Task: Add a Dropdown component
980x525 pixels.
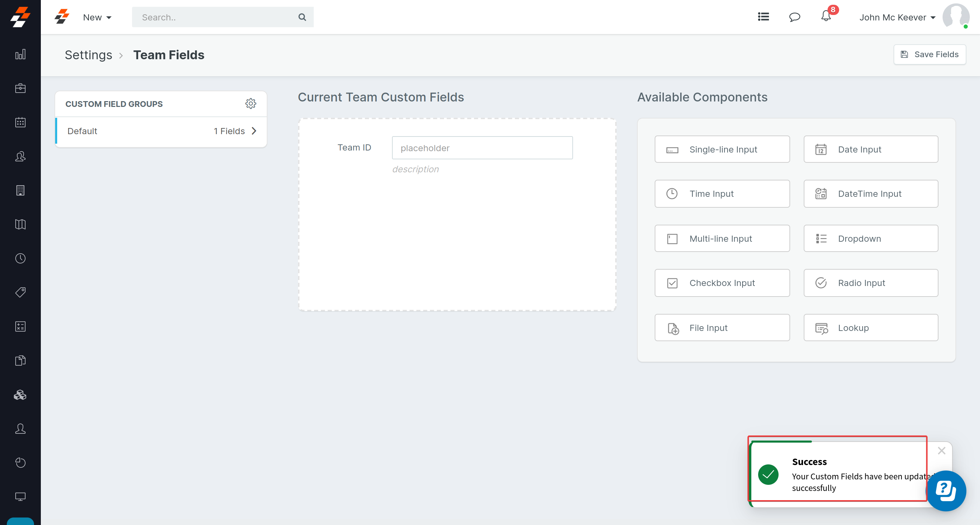Action: pyautogui.click(x=870, y=238)
